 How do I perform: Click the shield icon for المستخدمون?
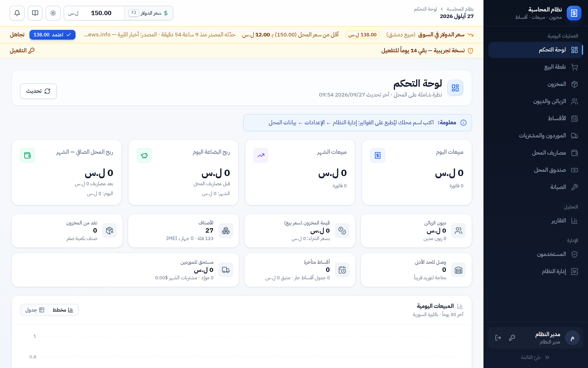tap(574, 254)
